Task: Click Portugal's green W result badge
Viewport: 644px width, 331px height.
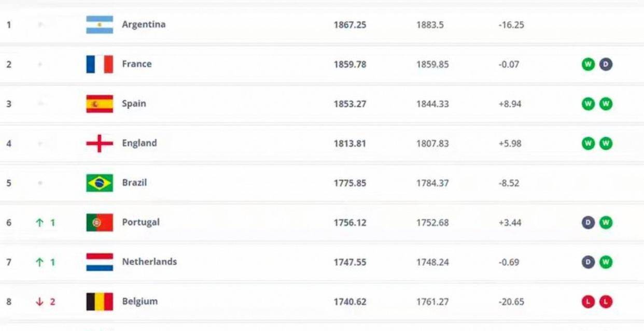Action: pos(606,223)
